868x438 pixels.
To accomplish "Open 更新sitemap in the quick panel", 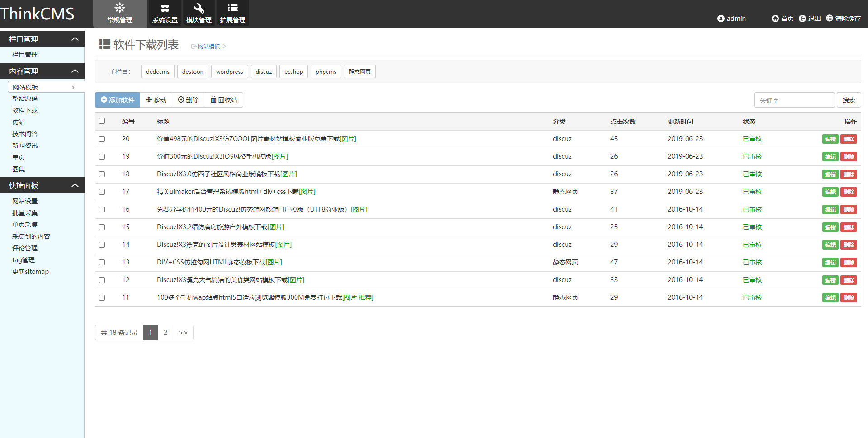I will [x=30, y=272].
